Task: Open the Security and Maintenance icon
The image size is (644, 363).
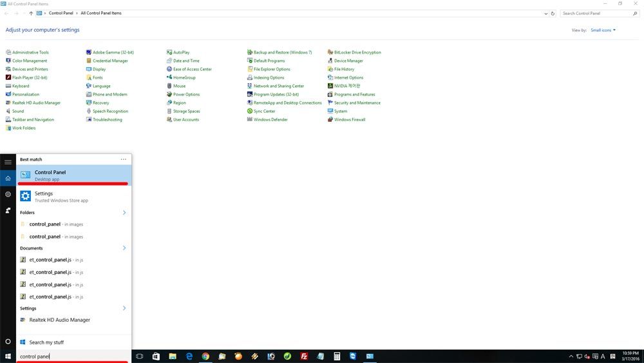Action: point(330,103)
